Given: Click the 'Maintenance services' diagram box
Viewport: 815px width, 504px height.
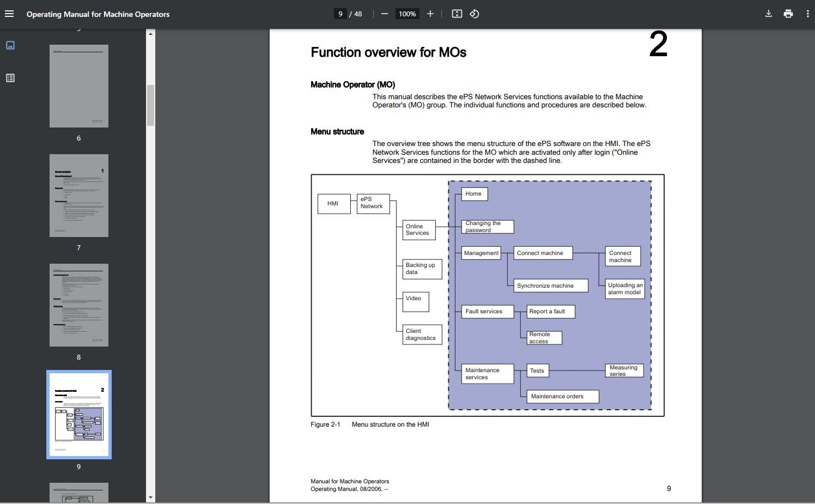Looking at the screenshot, I should (x=488, y=374).
